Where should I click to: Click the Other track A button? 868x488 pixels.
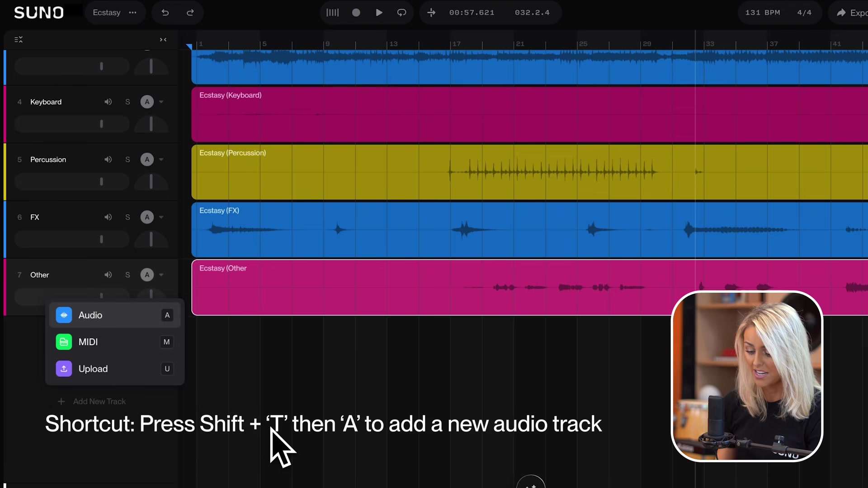click(147, 275)
